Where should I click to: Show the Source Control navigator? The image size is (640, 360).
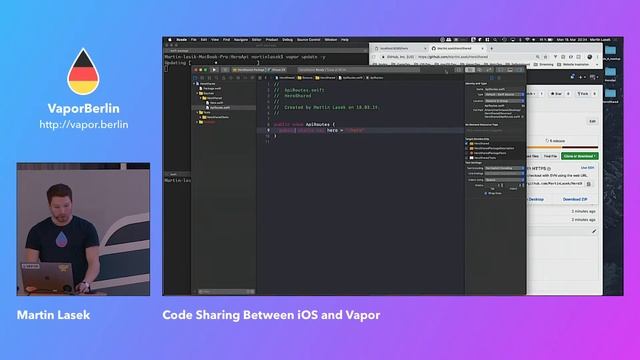pyautogui.click(x=202, y=78)
